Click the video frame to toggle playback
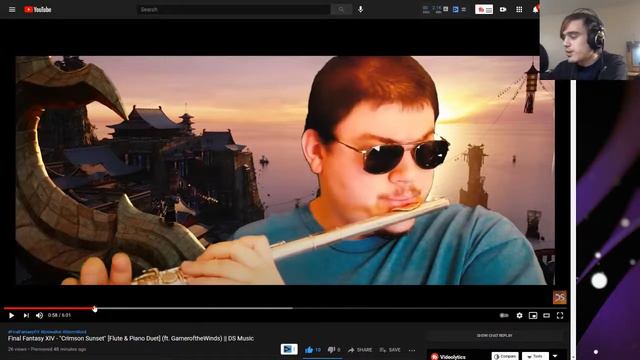 click(285, 170)
